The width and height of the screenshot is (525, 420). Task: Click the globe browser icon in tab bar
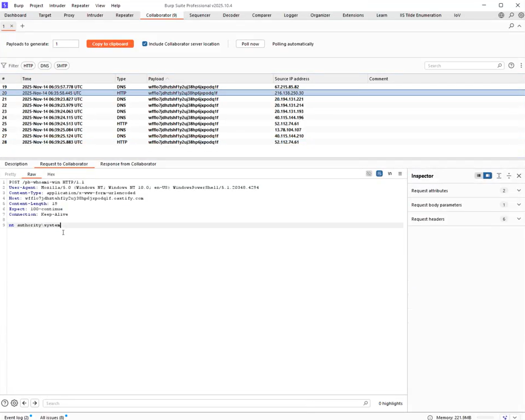(501, 15)
